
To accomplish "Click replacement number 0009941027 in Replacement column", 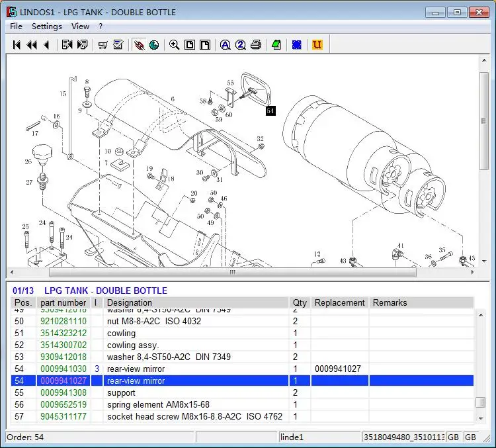I will pos(337,369).
